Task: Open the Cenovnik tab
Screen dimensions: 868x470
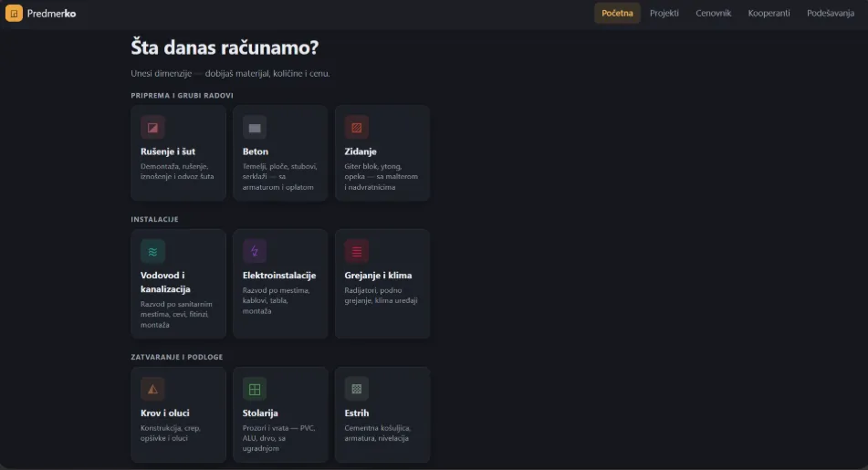Action: click(x=713, y=14)
